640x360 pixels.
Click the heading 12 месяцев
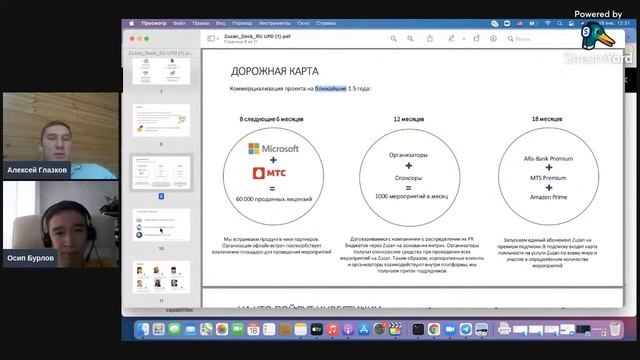click(409, 119)
